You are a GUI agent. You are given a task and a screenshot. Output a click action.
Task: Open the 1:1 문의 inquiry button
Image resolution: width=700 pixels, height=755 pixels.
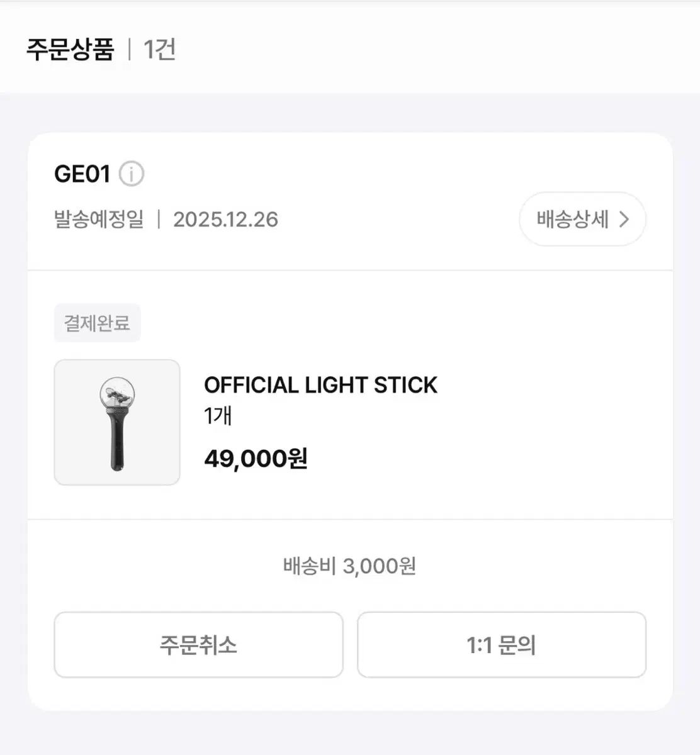coord(502,645)
